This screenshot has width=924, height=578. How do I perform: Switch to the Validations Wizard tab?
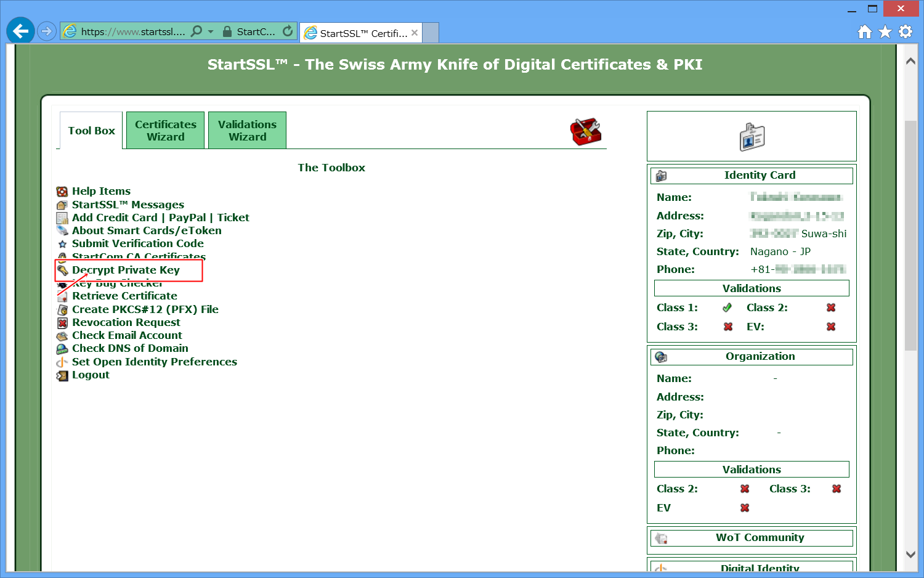pos(247,131)
